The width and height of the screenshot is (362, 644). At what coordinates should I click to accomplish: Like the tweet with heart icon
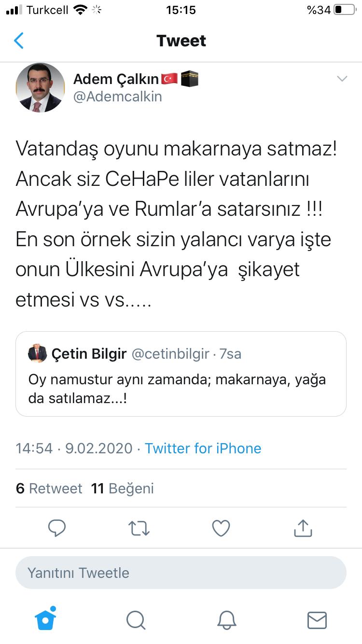pyautogui.click(x=221, y=528)
